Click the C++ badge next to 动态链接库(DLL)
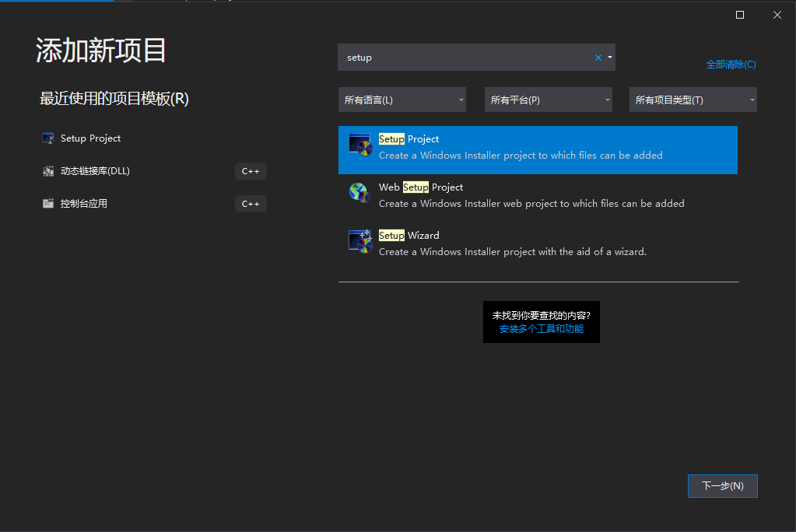796x532 pixels. pyautogui.click(x=250, y=170)
